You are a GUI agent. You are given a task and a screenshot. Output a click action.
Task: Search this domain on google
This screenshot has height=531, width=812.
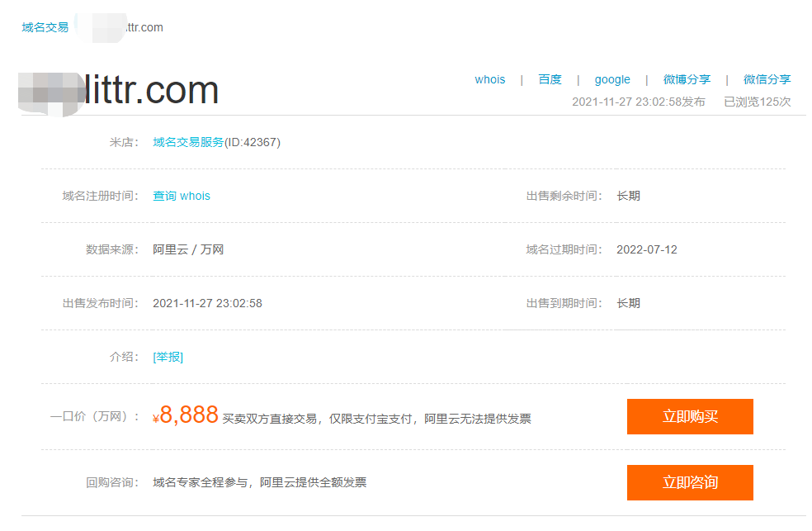[x=612, y=79]
